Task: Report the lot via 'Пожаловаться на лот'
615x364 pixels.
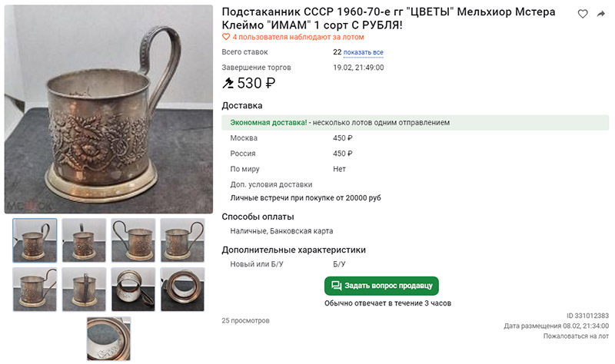Action: [x=576, y=336]
